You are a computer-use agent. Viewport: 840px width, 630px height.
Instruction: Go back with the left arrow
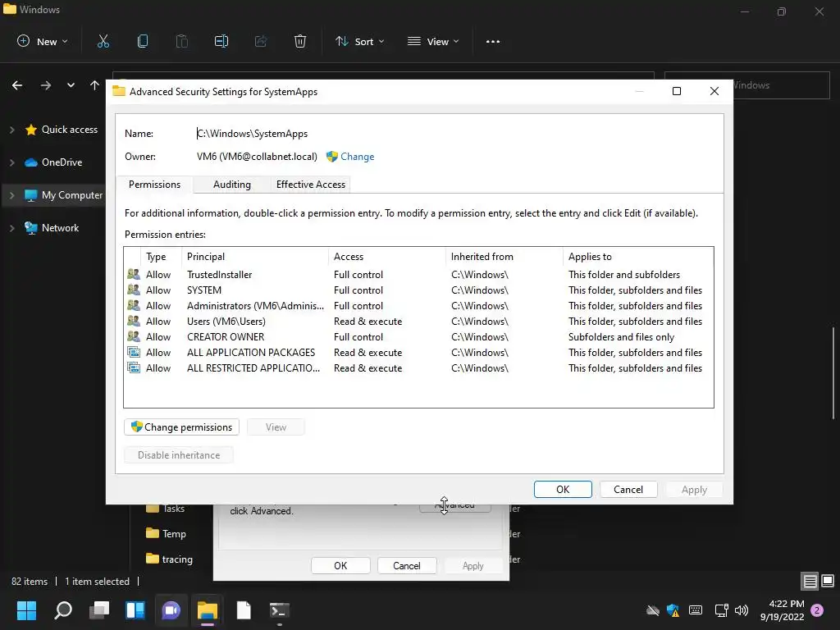(x=17, y=85)
